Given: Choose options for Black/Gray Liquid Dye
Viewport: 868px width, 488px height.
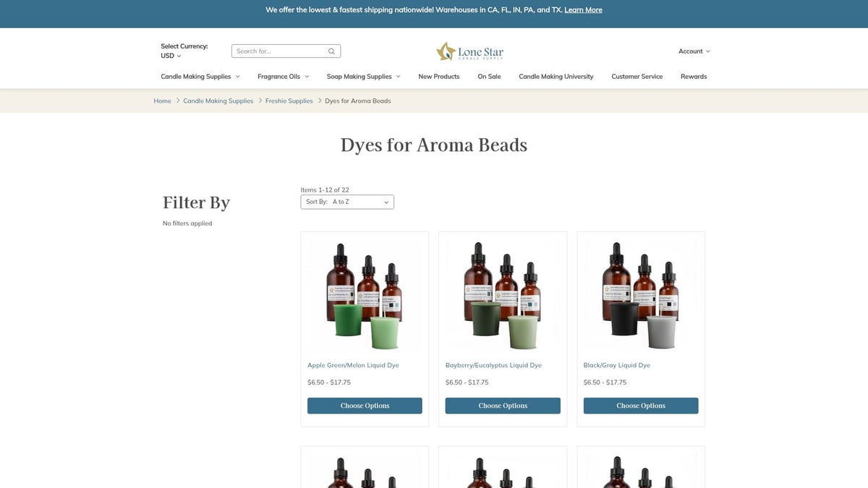Looking at the screenshot, I should (640, 406).
